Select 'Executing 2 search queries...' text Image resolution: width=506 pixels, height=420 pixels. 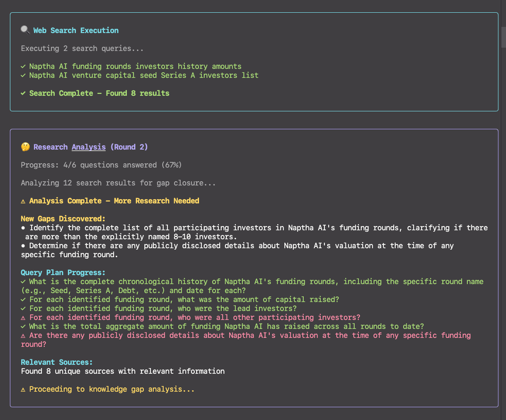pyautogui.click(x=82, y=49)
